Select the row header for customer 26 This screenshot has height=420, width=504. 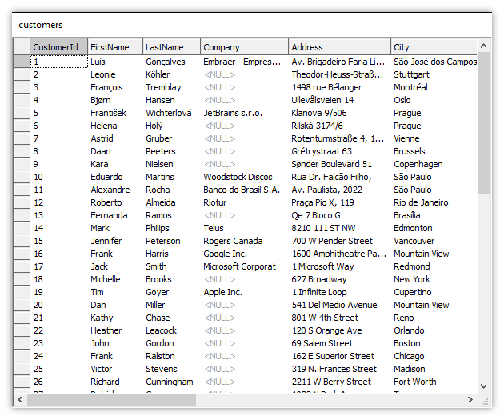[22, 382]
